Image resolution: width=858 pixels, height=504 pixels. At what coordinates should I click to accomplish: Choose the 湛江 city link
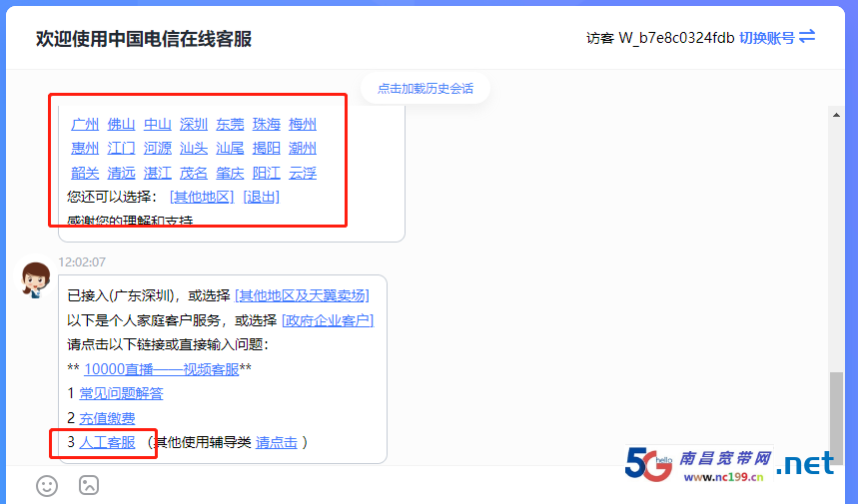158,174
